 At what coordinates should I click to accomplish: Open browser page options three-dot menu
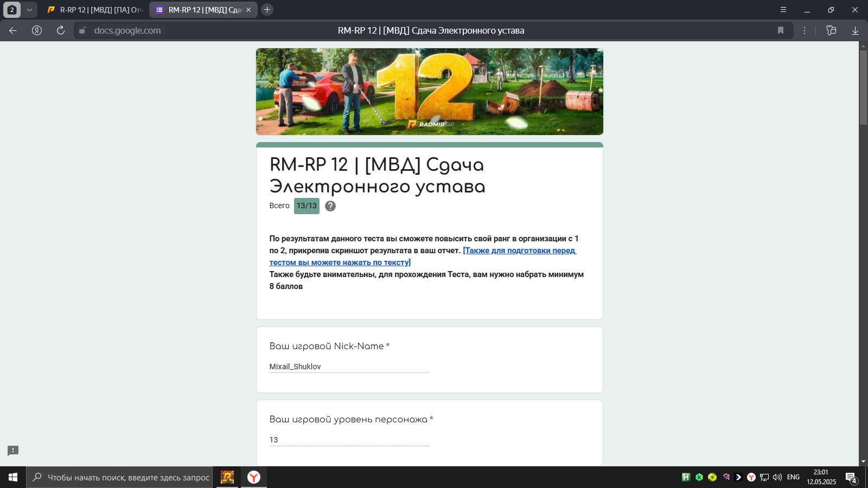[x=805, y=30]
